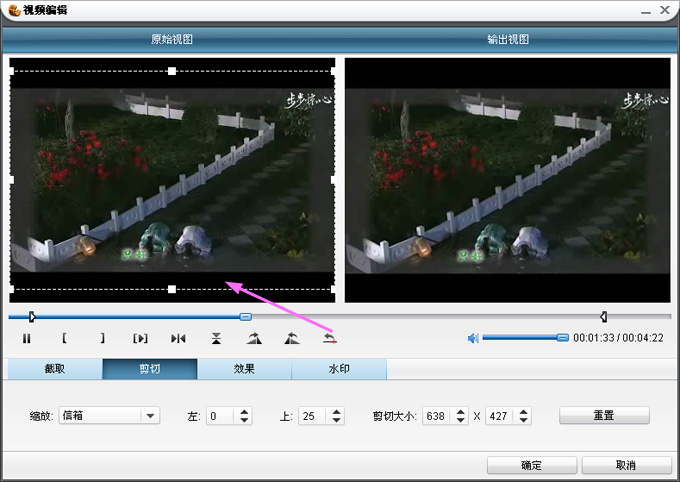Switch to the 剪切 tab
680x482 pixels.
click(150, 369)
